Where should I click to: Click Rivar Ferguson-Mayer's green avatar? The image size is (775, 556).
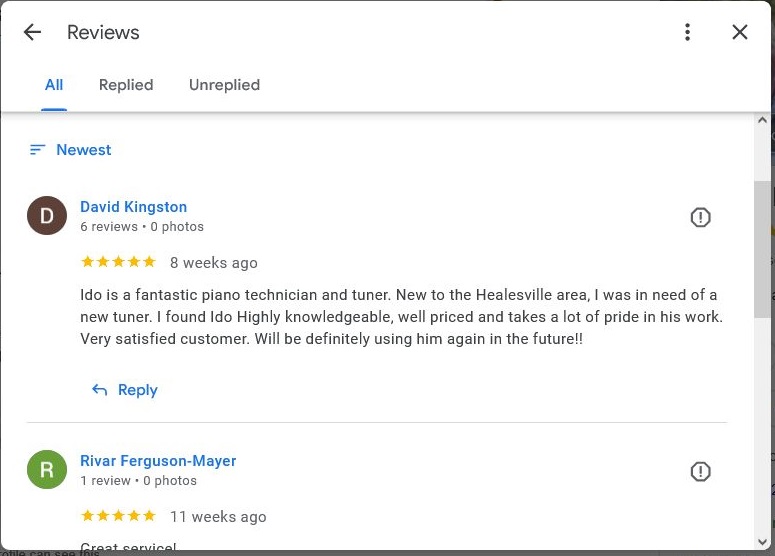pos(47,470)
